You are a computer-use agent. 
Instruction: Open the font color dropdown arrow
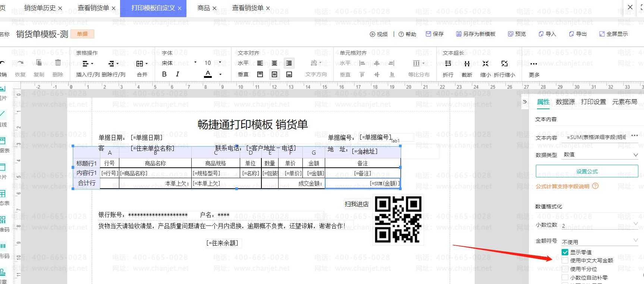(x=220, y=75)
